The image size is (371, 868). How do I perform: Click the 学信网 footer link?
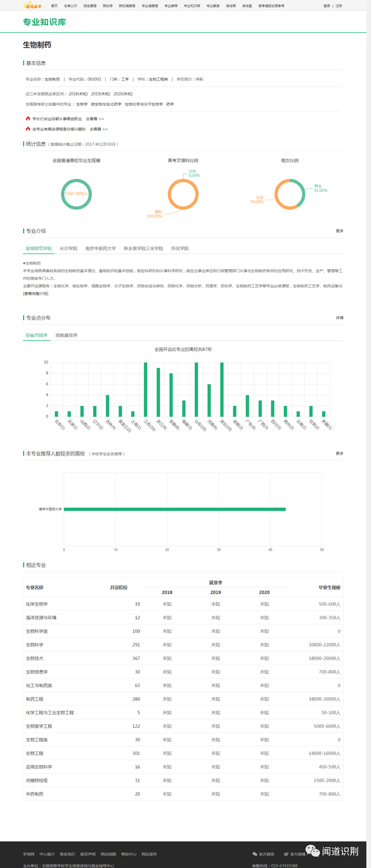point(28,854)
